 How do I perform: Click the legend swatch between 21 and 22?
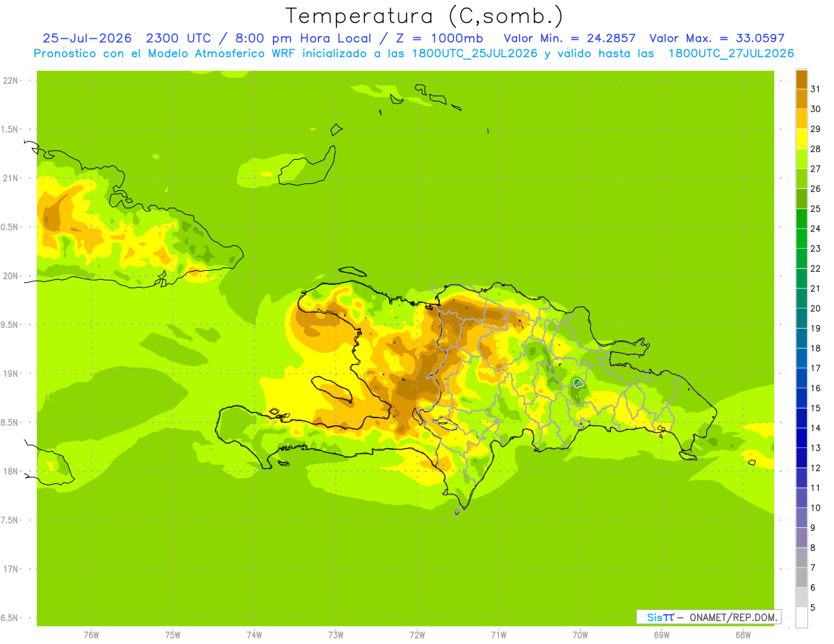(801, 278)
